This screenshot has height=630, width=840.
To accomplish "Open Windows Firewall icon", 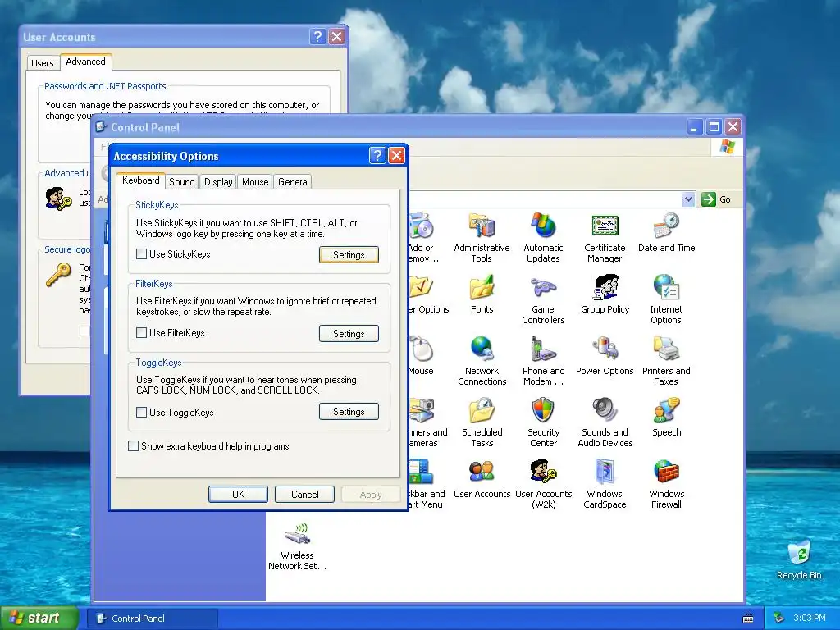I will coord(666,484).
